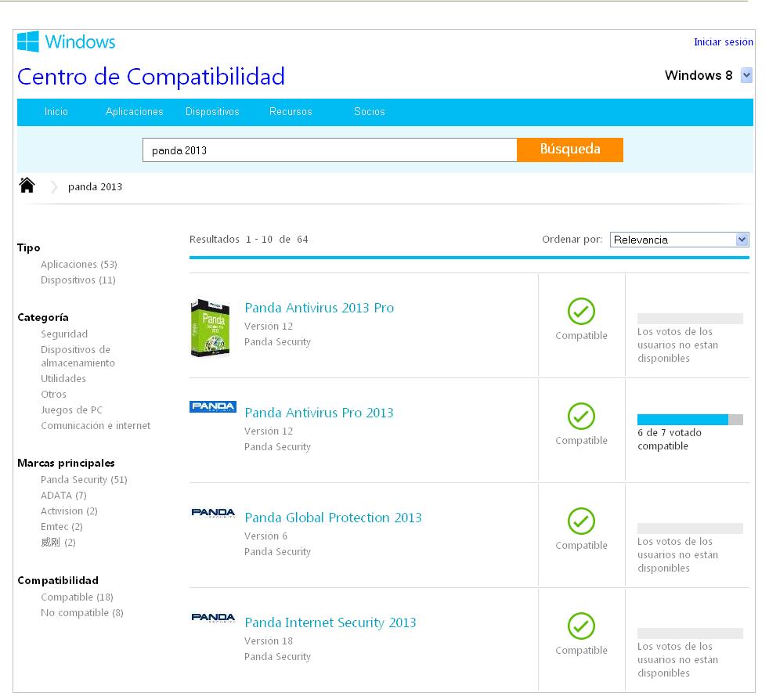The width and height of the screenshot is (769, 700).
Task: Open Panda Internet Security 2013 result
Action: tap(330, 623)
